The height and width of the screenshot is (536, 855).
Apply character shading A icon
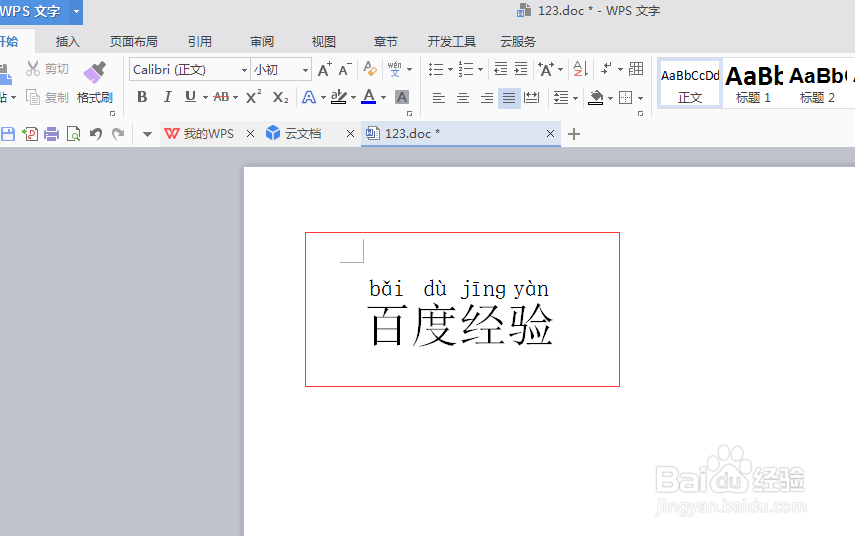pos(402,97)
